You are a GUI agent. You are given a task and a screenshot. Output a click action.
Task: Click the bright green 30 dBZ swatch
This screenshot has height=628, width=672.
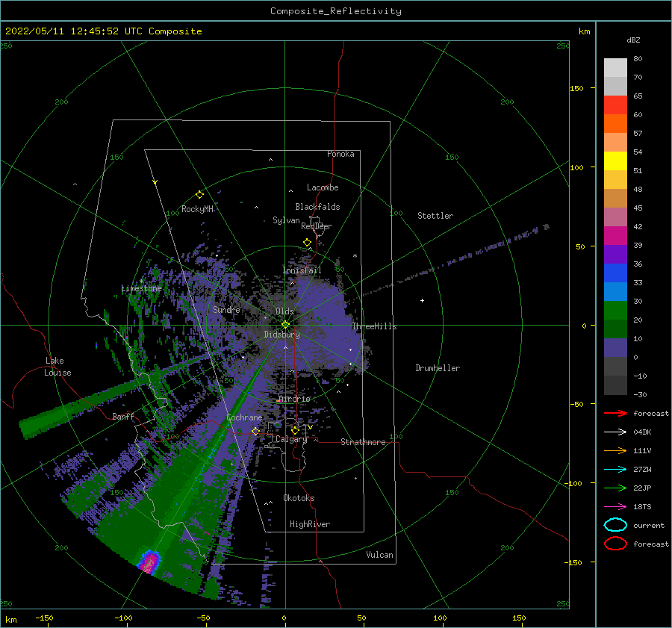615,311
